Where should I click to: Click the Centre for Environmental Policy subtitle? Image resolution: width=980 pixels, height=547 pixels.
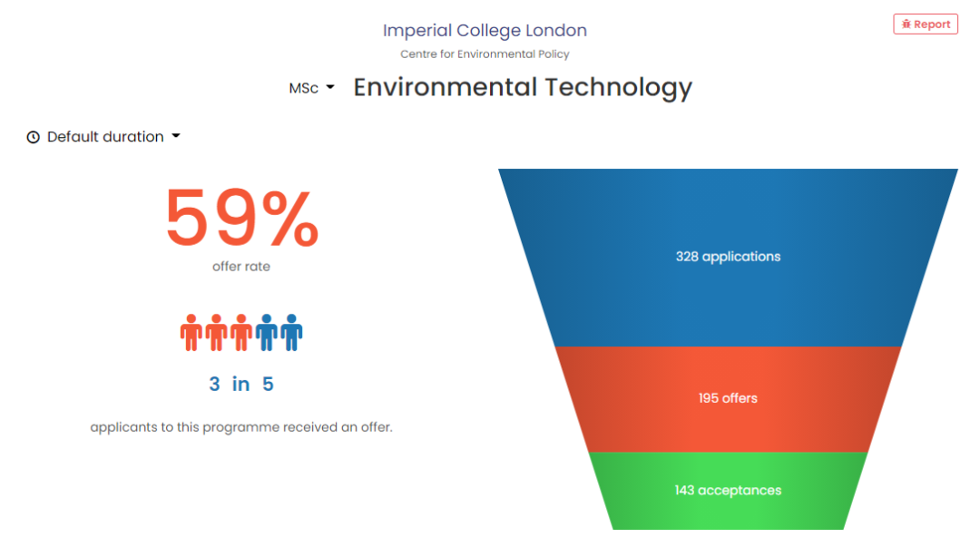pyautogui.click(x=485, y=54)
